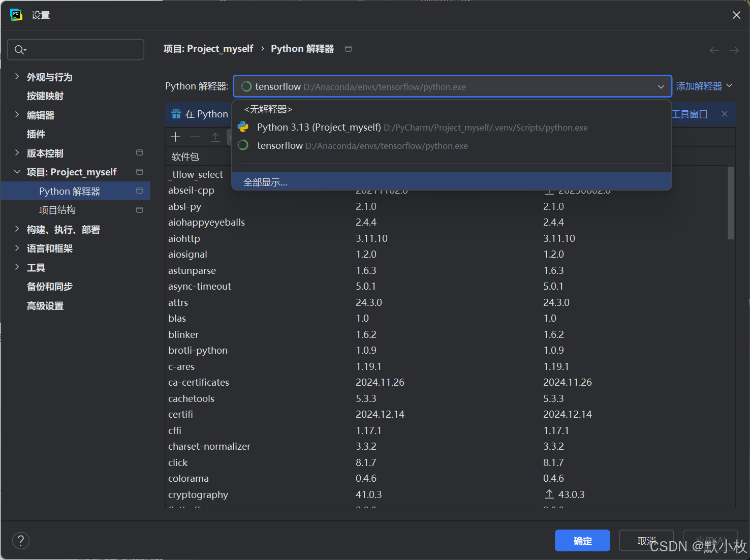Click project-level icon next to 项目: Project_myself
This screenshot has width=750, height=560.
[x=139, y=172]
